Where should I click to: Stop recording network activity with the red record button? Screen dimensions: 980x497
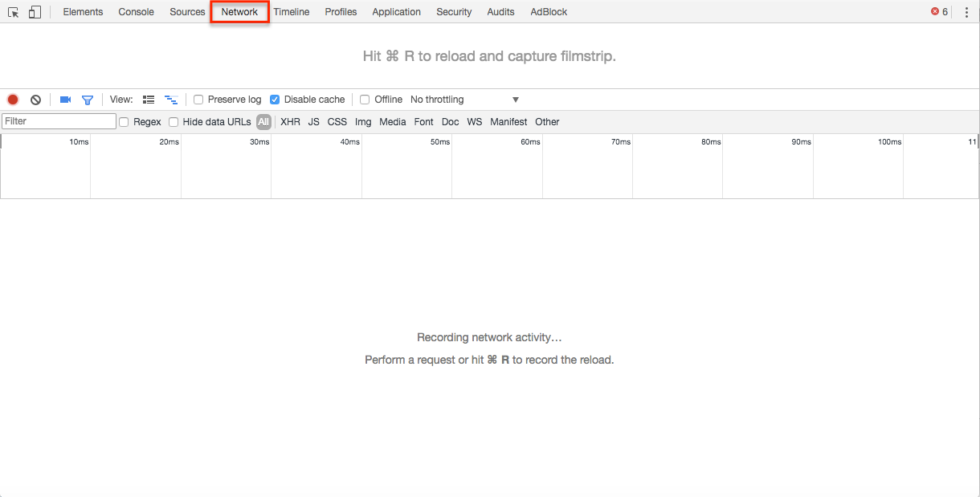[x=12, y=99]
